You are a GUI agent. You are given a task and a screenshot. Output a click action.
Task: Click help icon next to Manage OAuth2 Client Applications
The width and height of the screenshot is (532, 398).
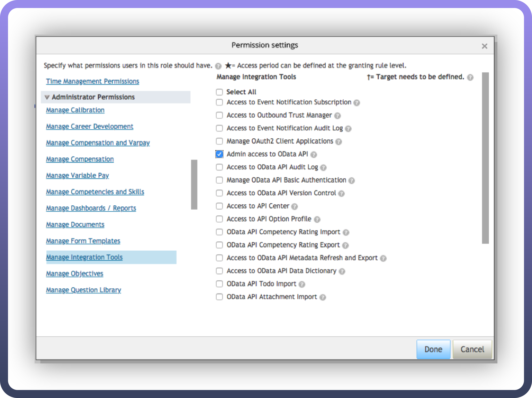point(339,142)
